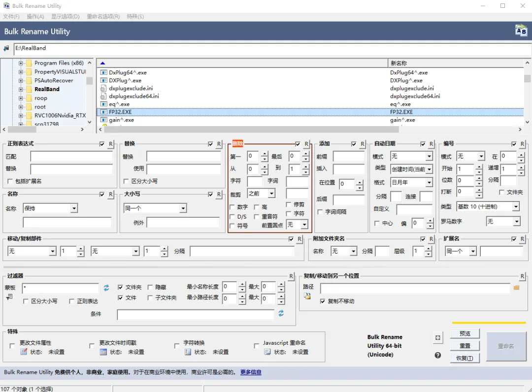Image resolution: width=532 pixels, height=392 pixels.
Task: Click the help question mark icon
Action: coord(437,355)
